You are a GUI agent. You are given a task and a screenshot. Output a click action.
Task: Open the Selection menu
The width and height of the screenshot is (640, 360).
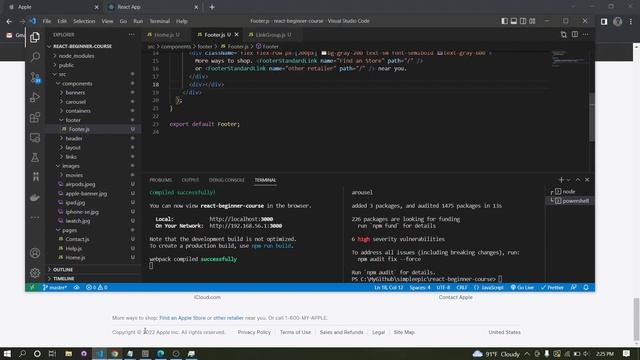84,21
